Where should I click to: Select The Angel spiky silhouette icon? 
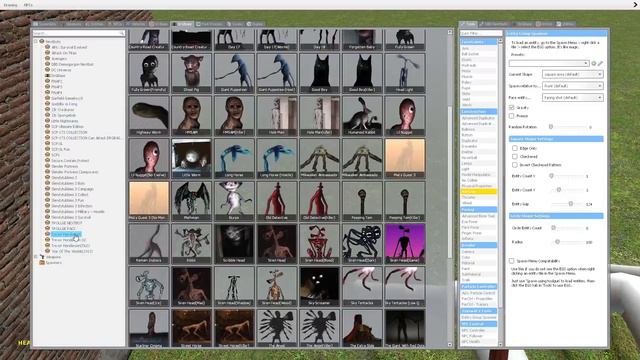(277, 328)
